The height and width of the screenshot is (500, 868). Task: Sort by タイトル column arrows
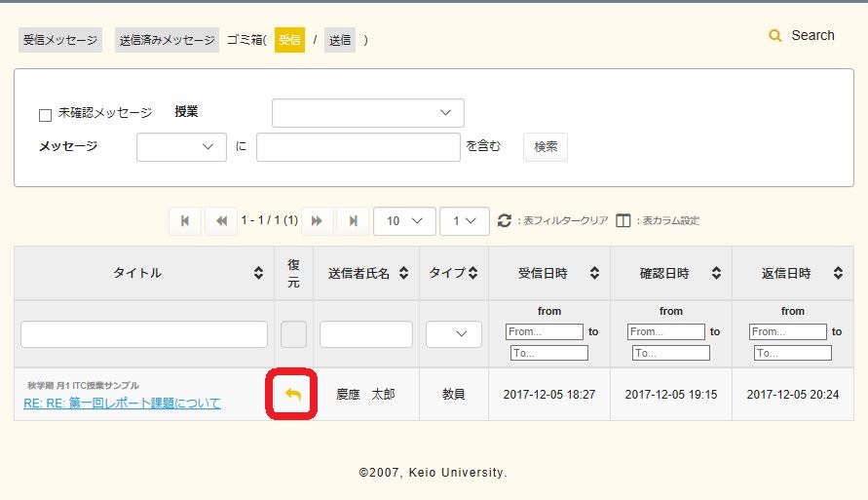point(258,274)
